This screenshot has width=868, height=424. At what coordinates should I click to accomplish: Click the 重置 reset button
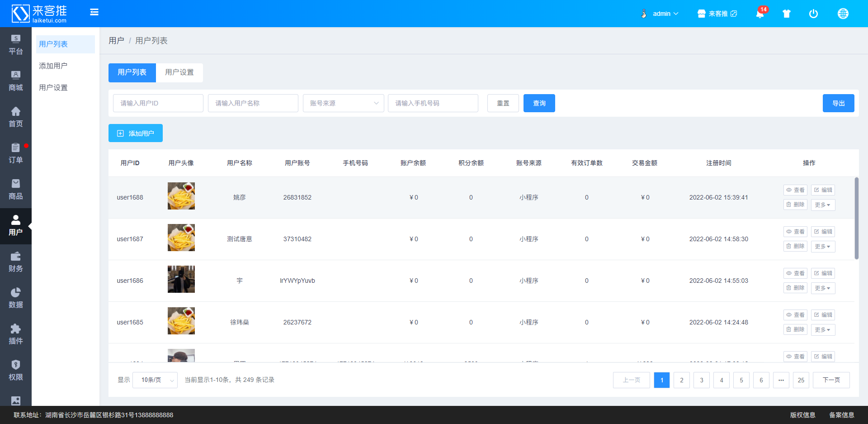[503, 103]
